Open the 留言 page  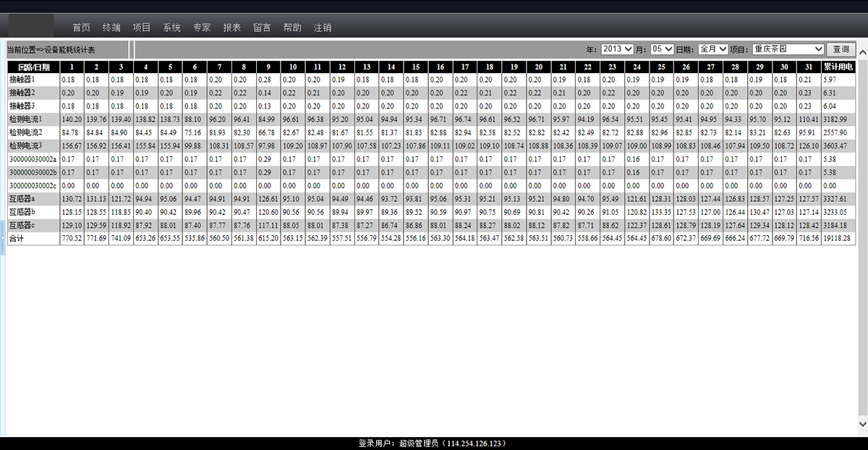point(262,27)
